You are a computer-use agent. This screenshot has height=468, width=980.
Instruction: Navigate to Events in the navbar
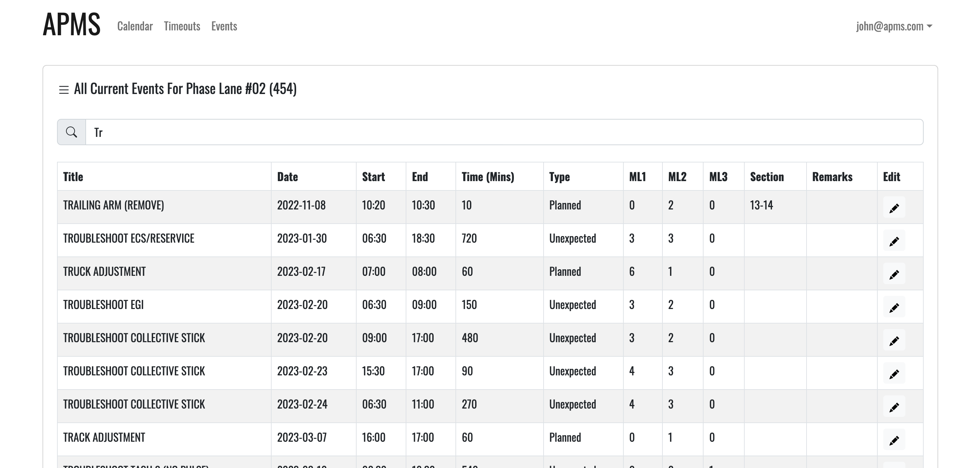point(224,26)
